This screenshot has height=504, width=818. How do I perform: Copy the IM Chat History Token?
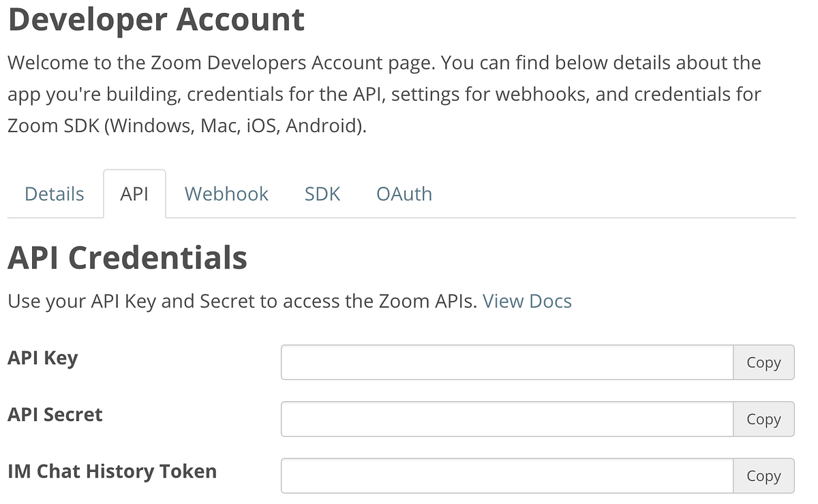[763, 475]
